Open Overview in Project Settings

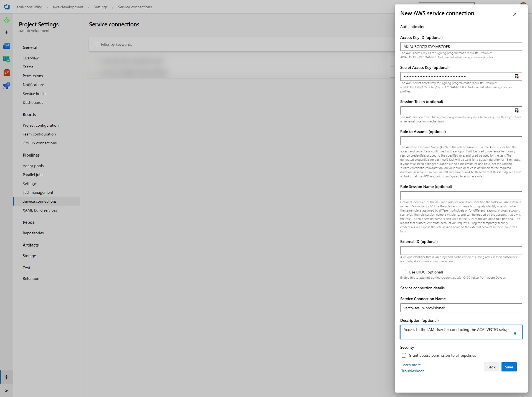click(x=31, y=58)
